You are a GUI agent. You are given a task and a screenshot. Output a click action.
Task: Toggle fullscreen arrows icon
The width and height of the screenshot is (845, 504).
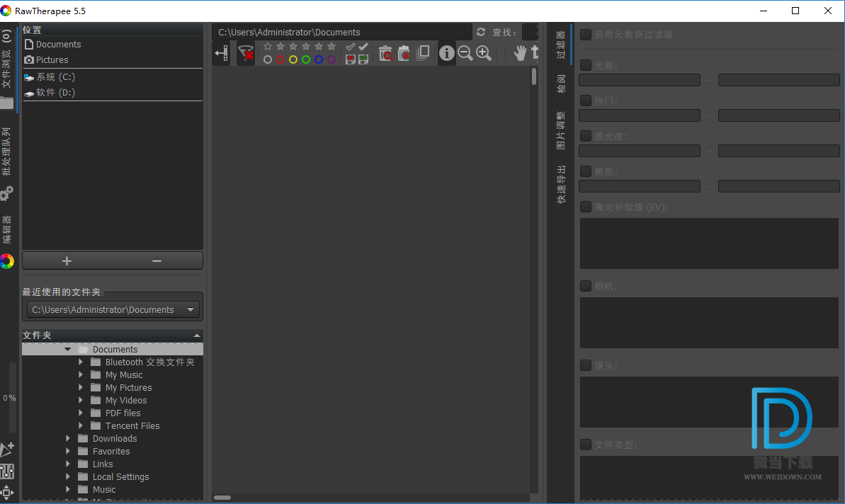tap(7, 492)
